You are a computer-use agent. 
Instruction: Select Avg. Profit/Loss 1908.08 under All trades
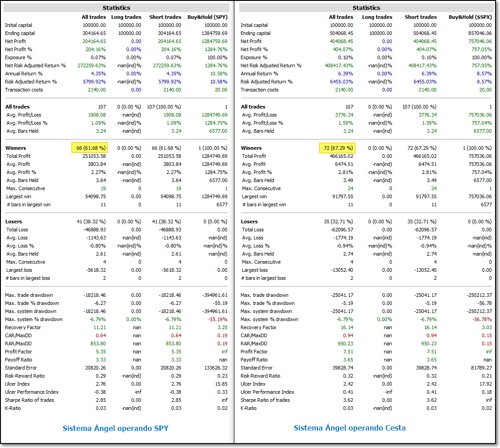(x=97, y=115)
